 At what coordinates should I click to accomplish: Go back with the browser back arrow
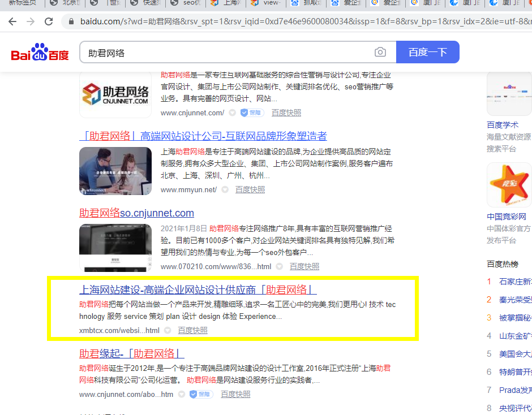tap(12, 21)
